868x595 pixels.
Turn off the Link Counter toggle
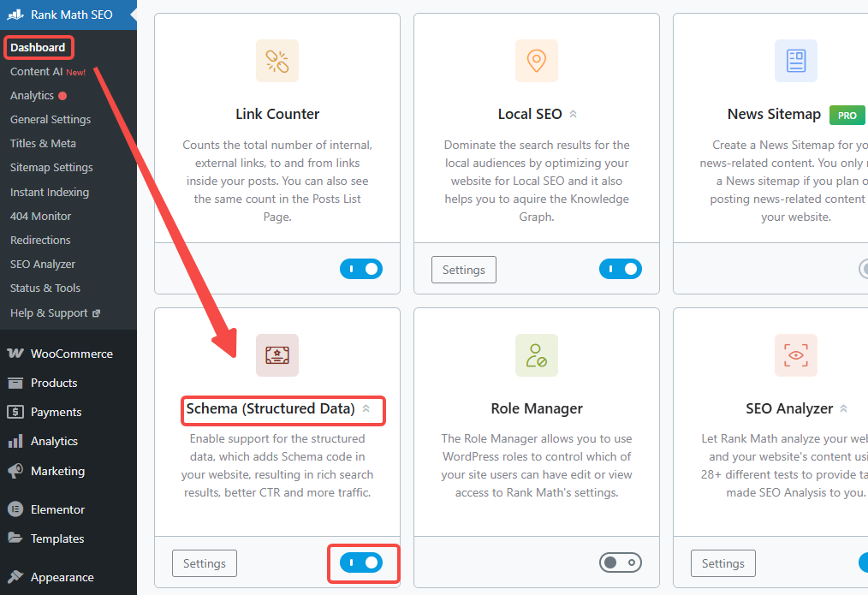361,269
